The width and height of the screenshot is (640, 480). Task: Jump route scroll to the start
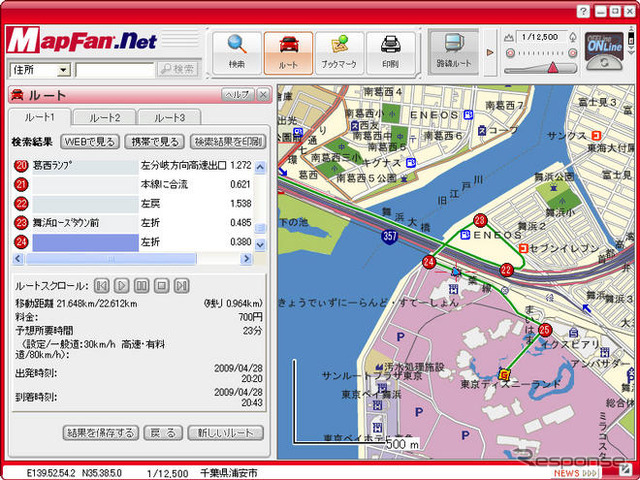click(102, 286)
